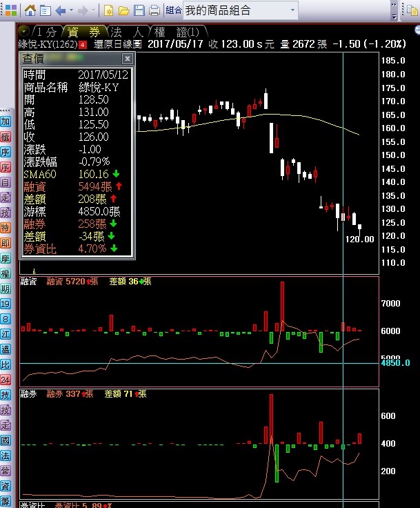420x508 pixels.
Task: Open the red 24 sidebar shortcut
Action: [6, 380]
